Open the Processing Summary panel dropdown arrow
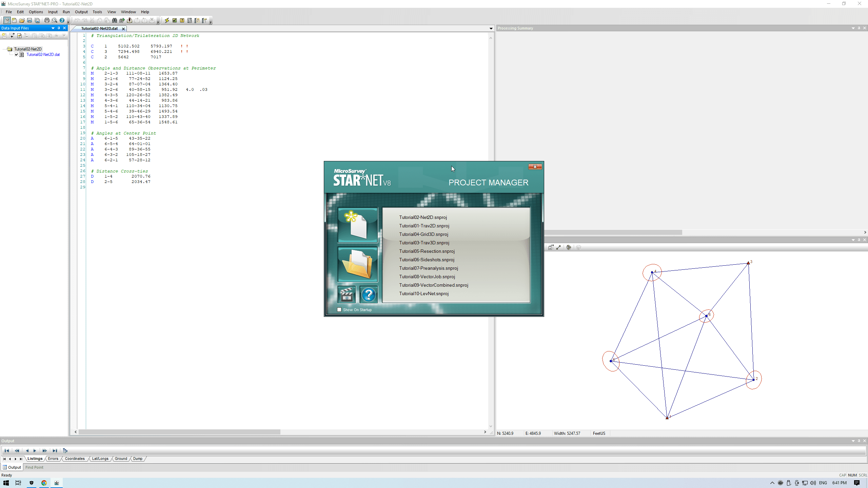The height and width of the screenshot is (488, 868). [853, 28]
